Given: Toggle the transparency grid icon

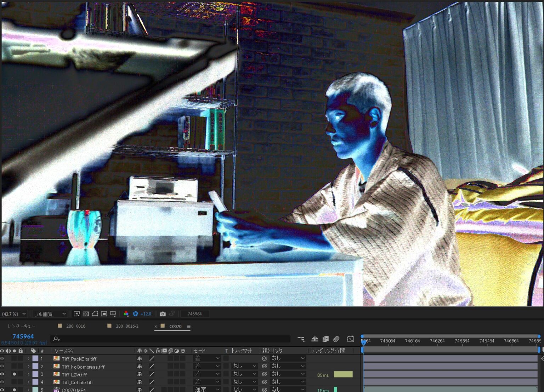Looking at the screenshot, I should click(x=86, y=314).
